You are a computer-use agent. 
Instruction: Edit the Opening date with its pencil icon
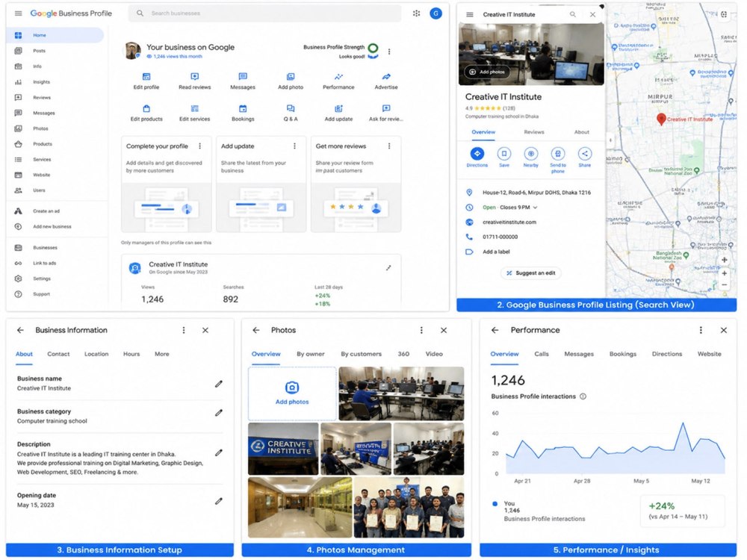219,501
